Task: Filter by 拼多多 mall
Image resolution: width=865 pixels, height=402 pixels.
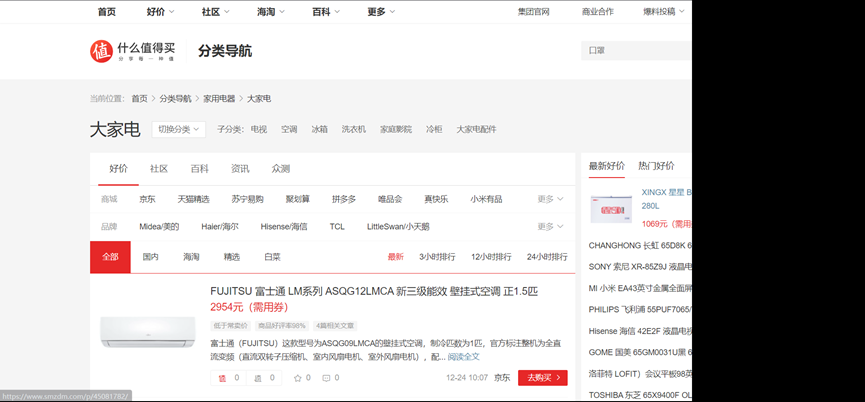Action: 344,199
